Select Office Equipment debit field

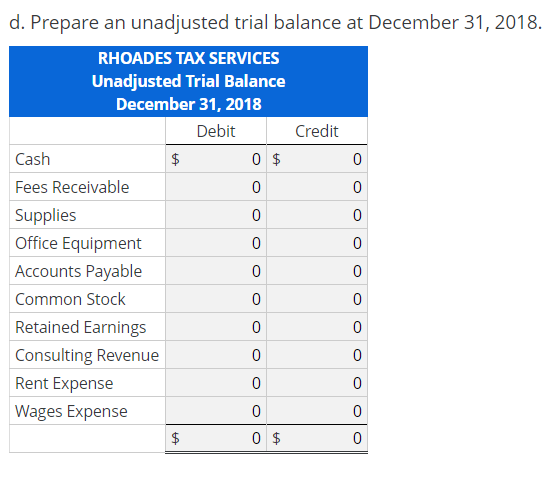(x=216, y=243)
